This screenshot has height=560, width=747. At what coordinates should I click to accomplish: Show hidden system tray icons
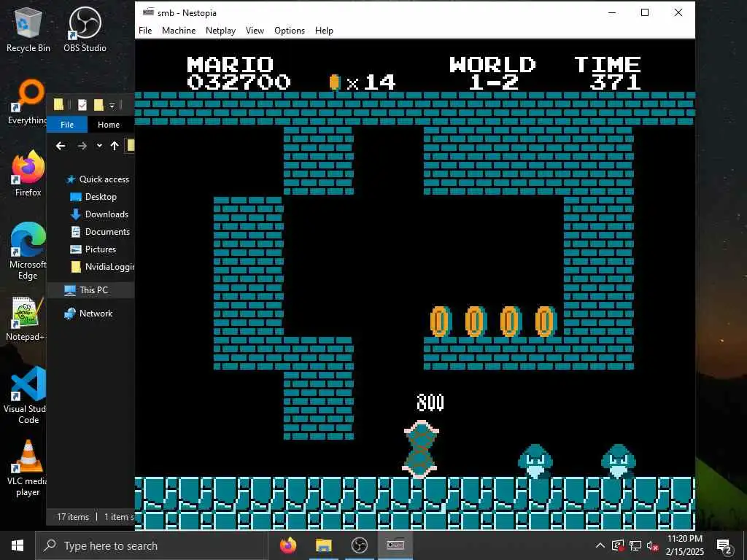tap(600, 545)
